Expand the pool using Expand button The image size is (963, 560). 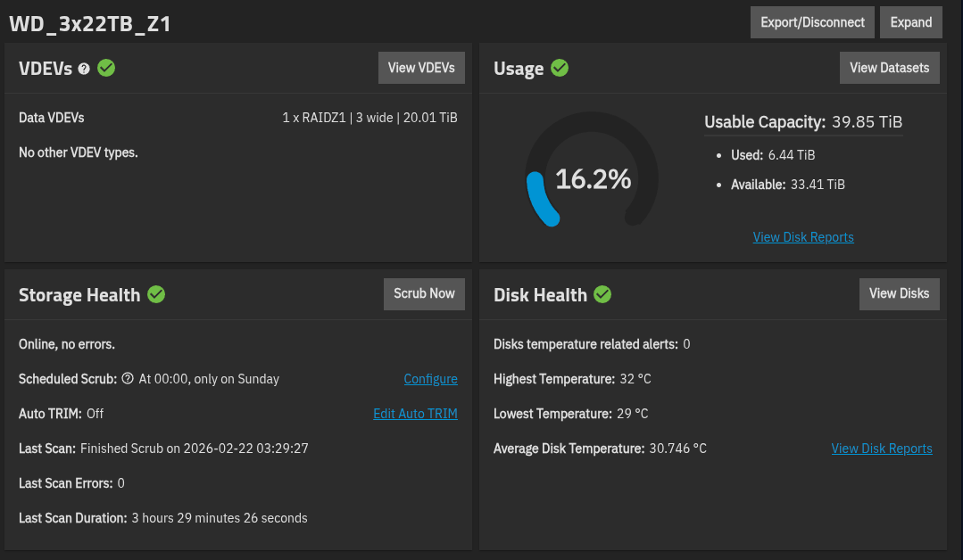click(910, 22)
